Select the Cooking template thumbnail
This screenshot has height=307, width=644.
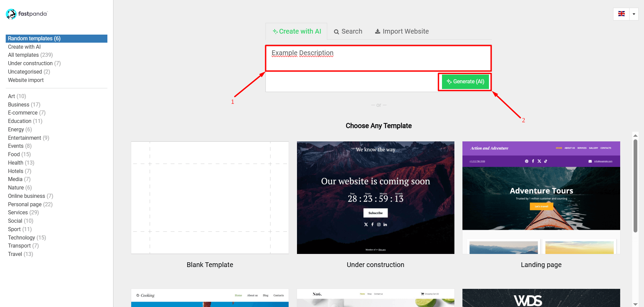pyautogui.click(x=210, y=298)
